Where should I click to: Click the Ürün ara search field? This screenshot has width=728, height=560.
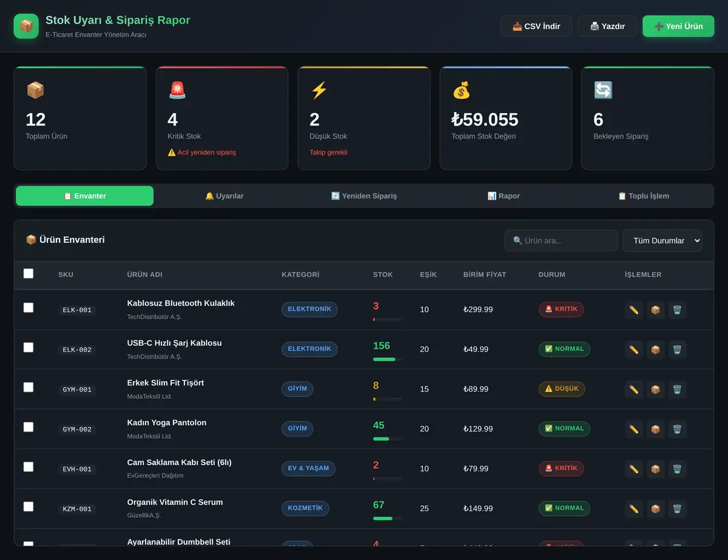[561, 241]
